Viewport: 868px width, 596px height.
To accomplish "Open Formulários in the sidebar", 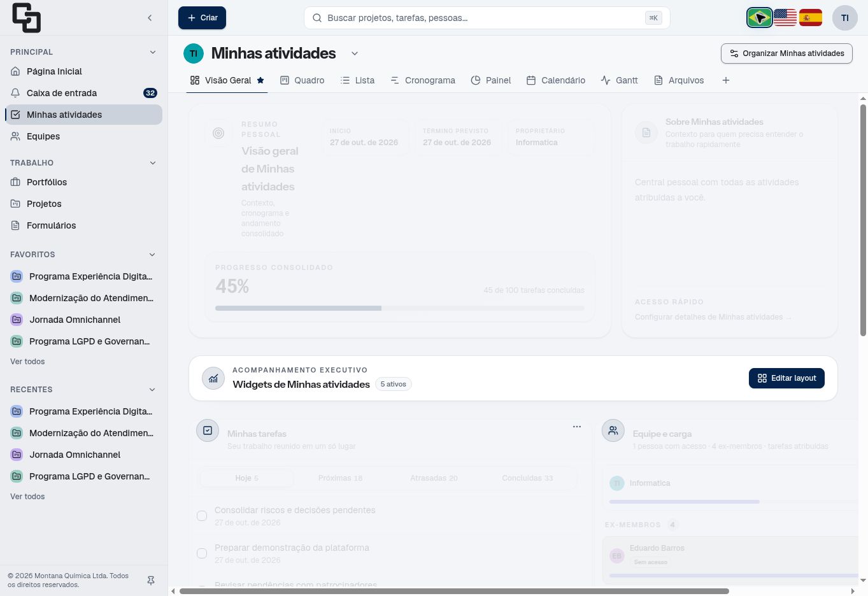I will (x=83, y=225).
